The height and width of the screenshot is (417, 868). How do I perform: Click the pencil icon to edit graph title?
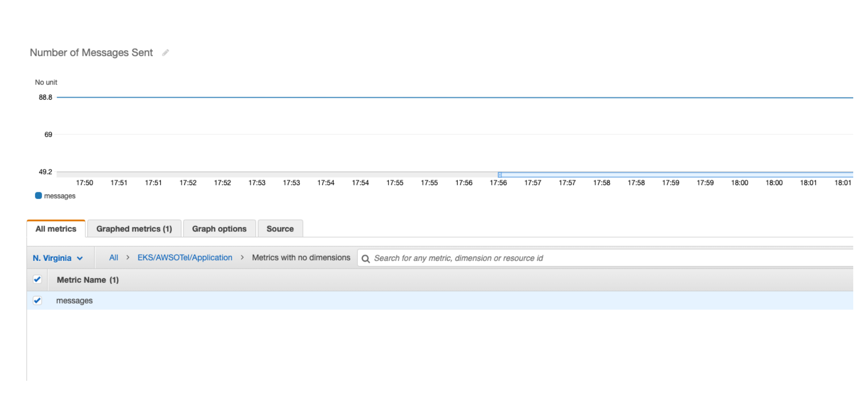point(165,53)
